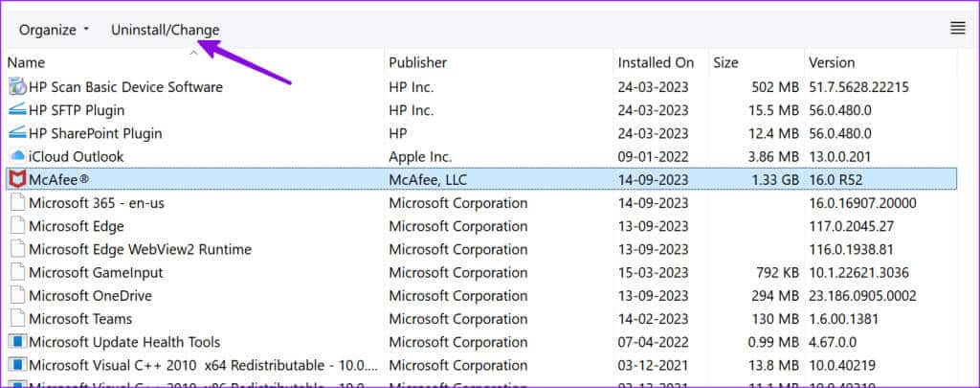980x388 pixels.
Task: Click the 03-12-2021 install date
Action: pyautogui.click(x=653, y=365)
